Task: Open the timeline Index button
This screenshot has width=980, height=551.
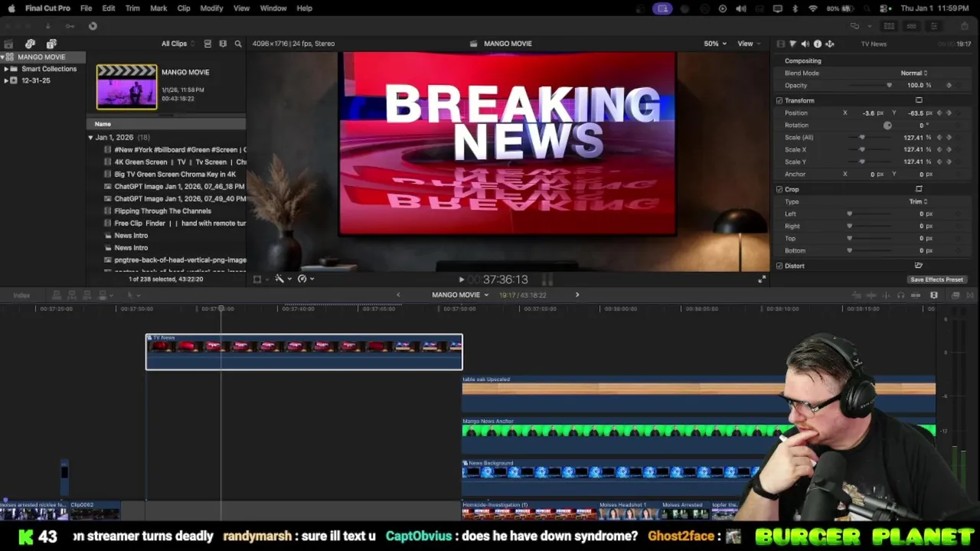Action: point(21,295)
